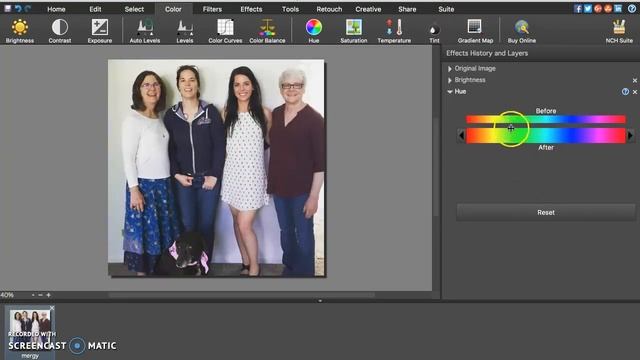Share on Facebook icon
Image resolution: width=640 pixels, height=360 pixels.
pos(578,9)
